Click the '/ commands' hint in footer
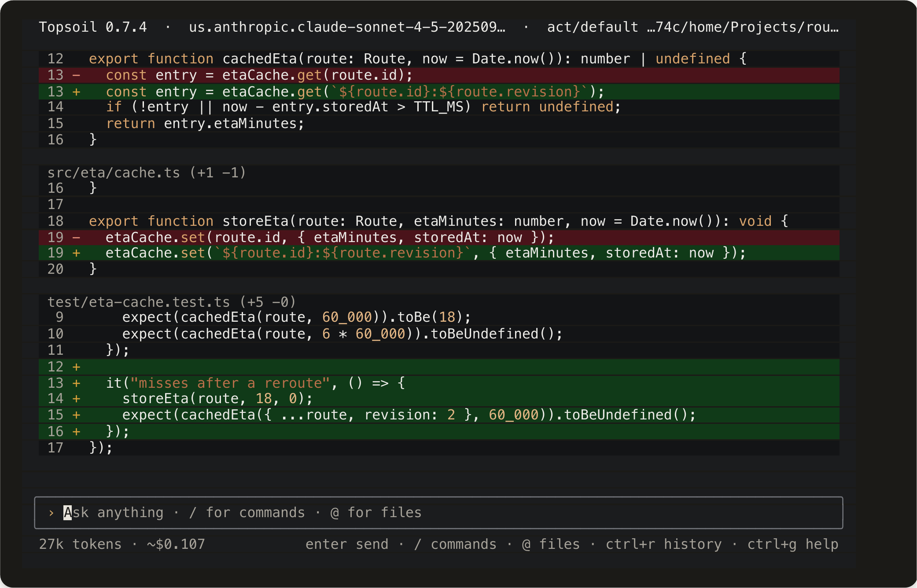The height and width of the screenshot is (588, 917). [455, 544]
